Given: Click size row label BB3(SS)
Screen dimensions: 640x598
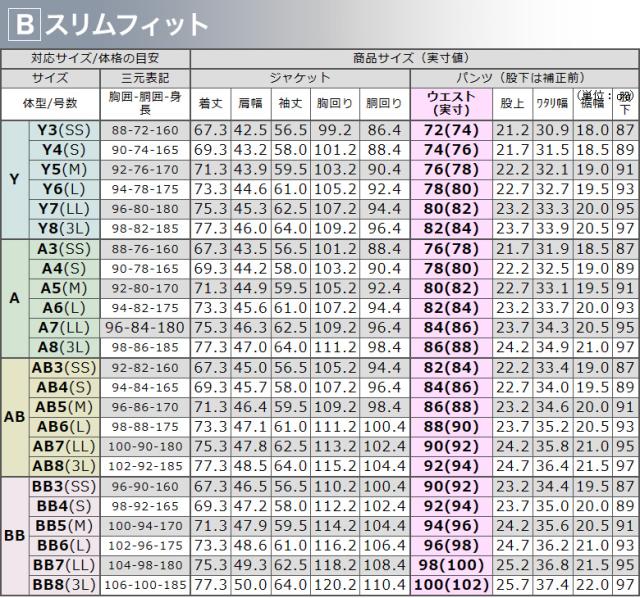Looking at the screenshot, I should (64, 487).
